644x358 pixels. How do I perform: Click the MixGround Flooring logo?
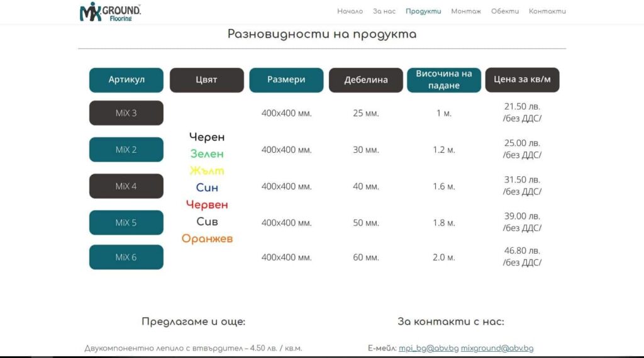point(110,11)
